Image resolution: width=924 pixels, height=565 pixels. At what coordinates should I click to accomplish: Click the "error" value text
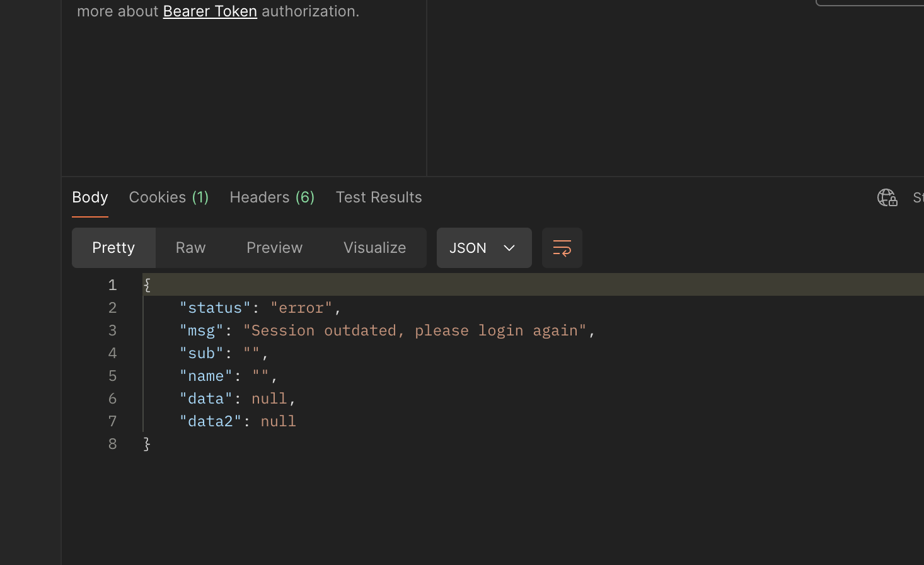(301, 308)
